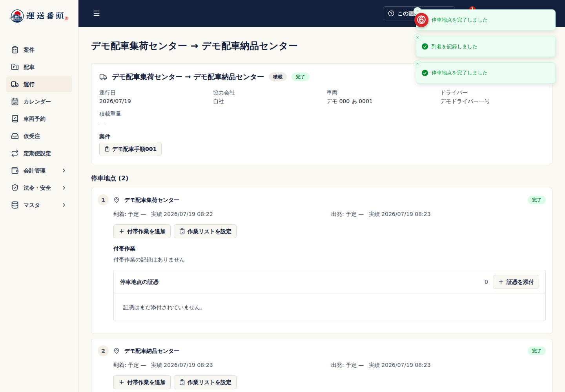Open the この画面 help button
Image resolution: width=565 pixels, height=392 pixels.
click(x=400, y=13)
